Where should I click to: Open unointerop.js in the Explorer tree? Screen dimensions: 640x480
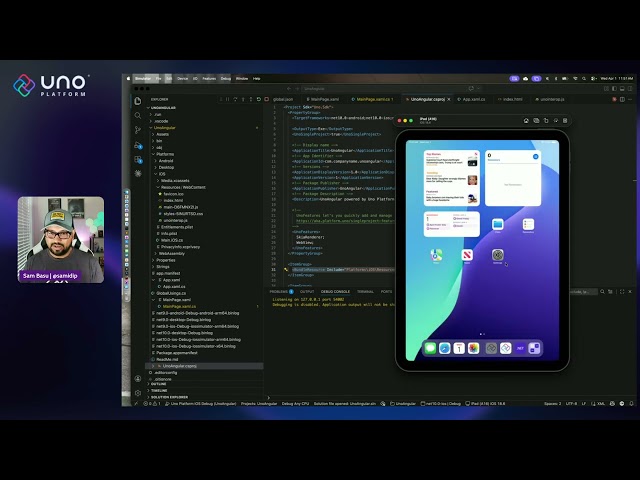coord(176,220)
